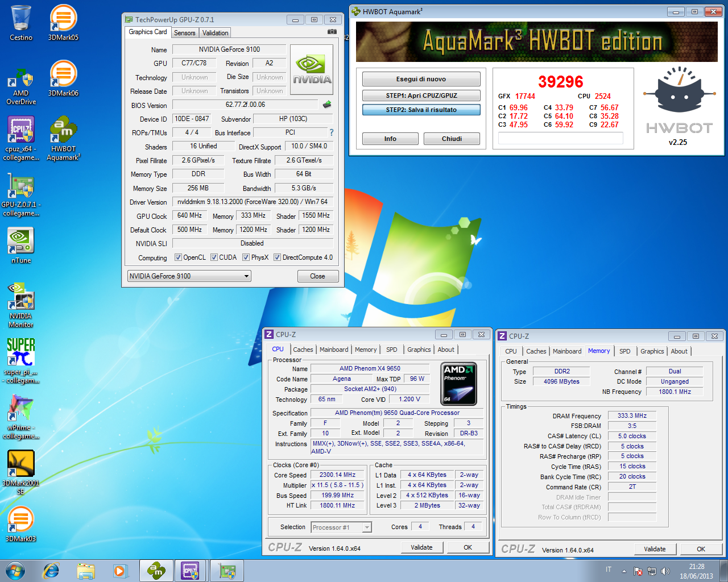Click the IT language indicator in taskbar

click(609, 569)
